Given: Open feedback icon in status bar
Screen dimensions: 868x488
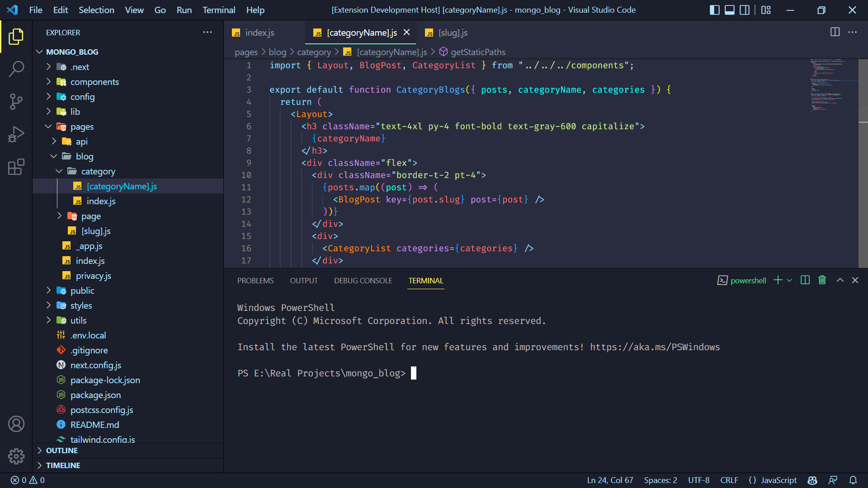Looking at the screenshot, I should [x=833, y=480].
